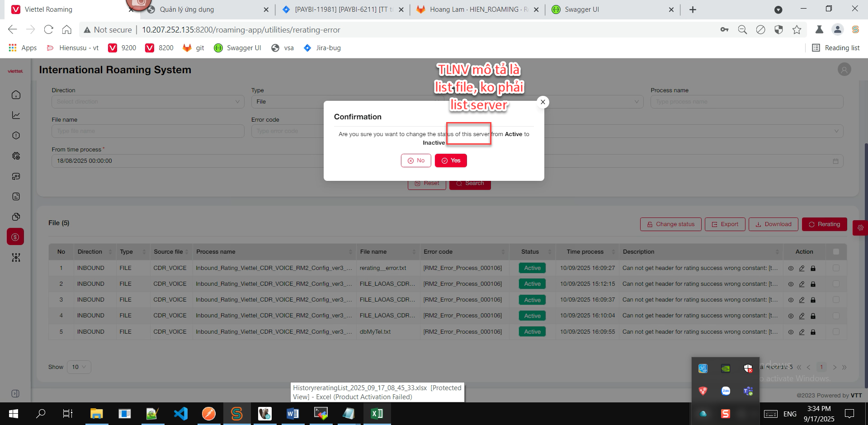The height and width of the screenshot is (425, 868).
Task: Switch to the Swagger UI browser tab
Action: 581,9
